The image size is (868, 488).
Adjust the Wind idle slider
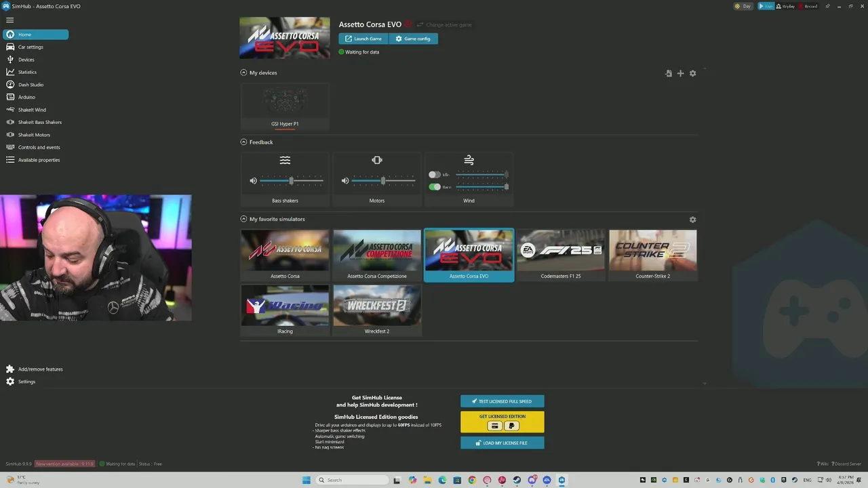[x=482, y=175]
